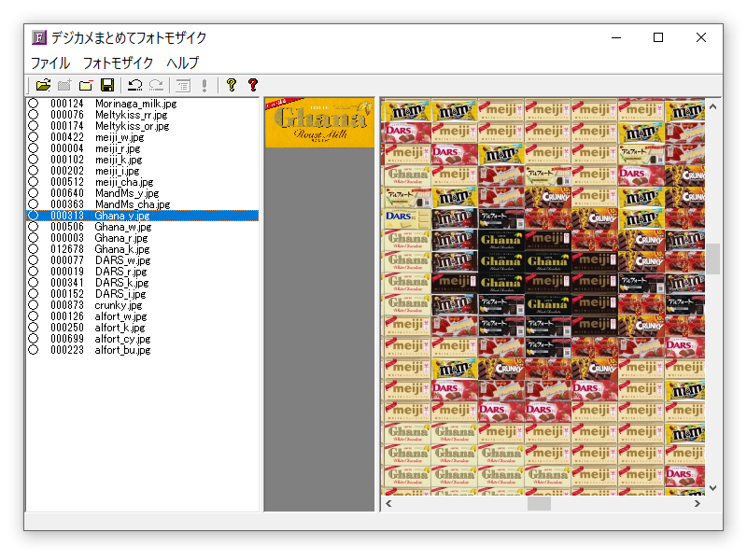
Task: Open the ヘルプ menu
Action: click(x=183, y=63)
